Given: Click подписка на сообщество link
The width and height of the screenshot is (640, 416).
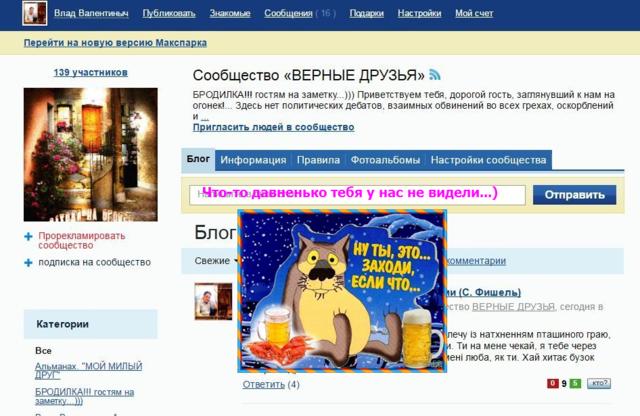Looking at the screenshot, I should point(94,263).
